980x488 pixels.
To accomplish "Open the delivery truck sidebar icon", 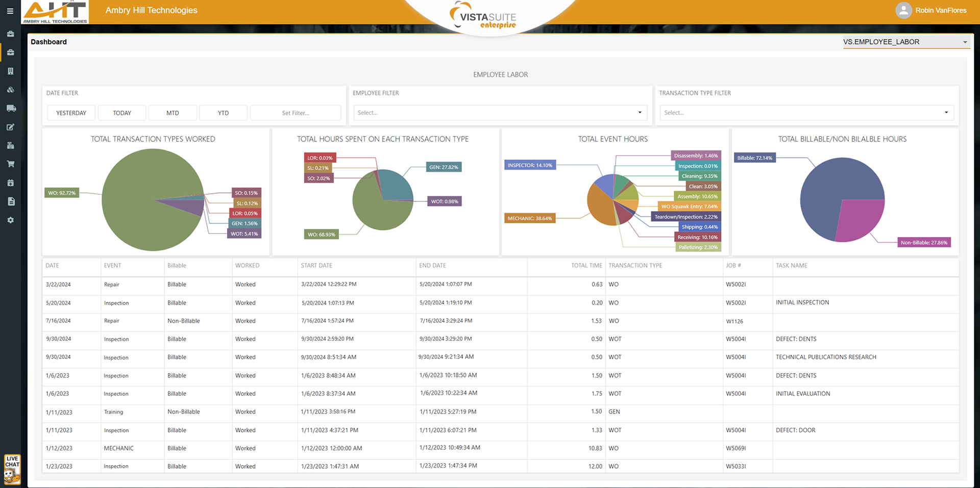I will pos(11,108).
